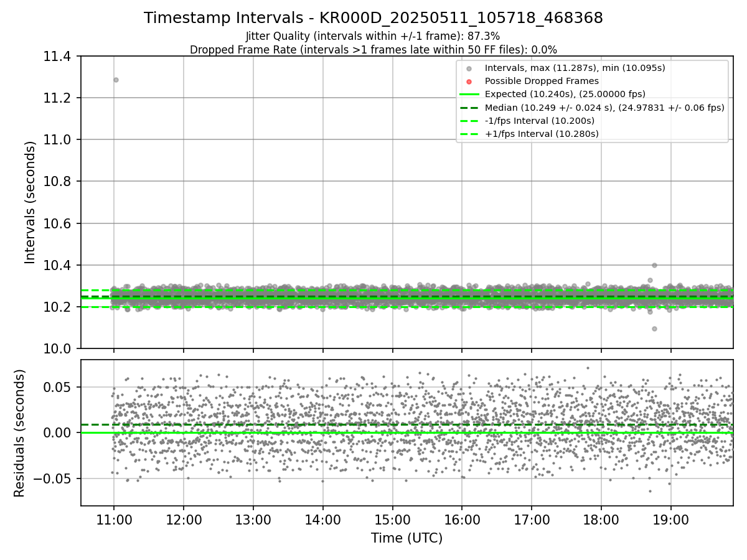The width and height of the screenshot is (747, 560).
Task: Click the 'Jitter Quality' subtitle line showing 87.3%
Action: pos(374,36)
